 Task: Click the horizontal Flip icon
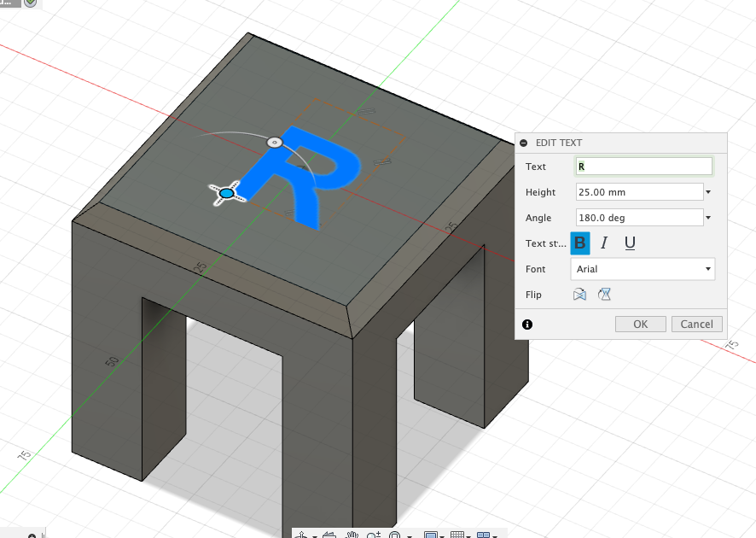click(x=579, y=295)
